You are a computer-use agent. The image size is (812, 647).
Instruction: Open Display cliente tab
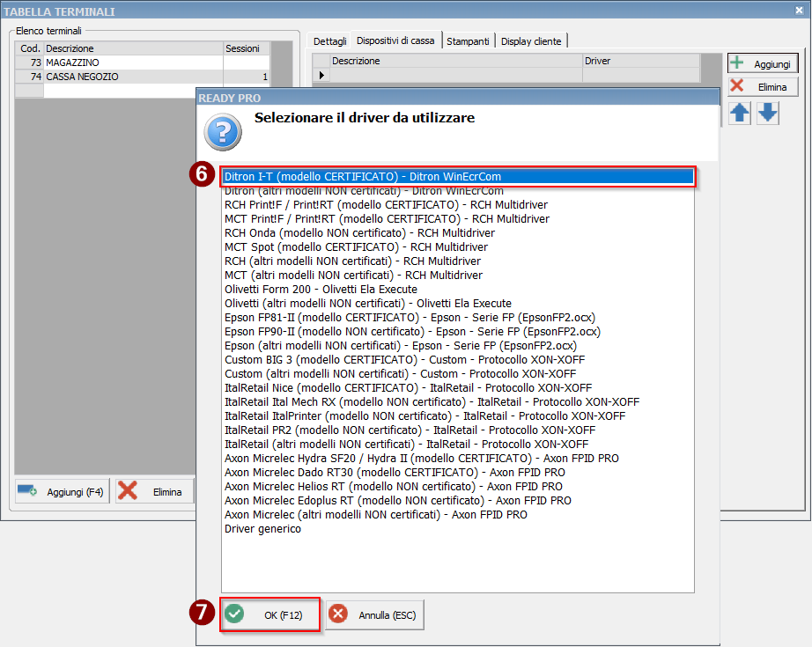click(531, 41)
